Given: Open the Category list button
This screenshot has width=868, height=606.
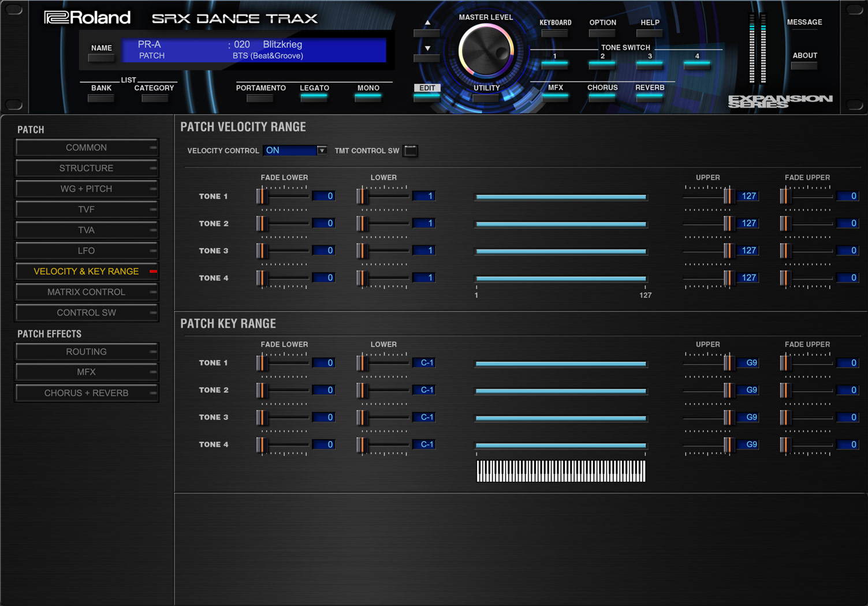Looking at the screenshot, I should [154, 98].
